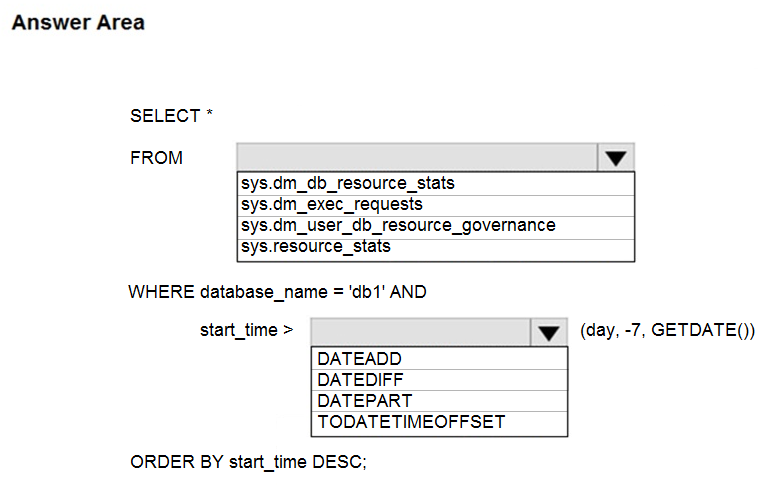Expand the start_time function dropdown arrow
The image size is (774, 485).
point(548,333)
